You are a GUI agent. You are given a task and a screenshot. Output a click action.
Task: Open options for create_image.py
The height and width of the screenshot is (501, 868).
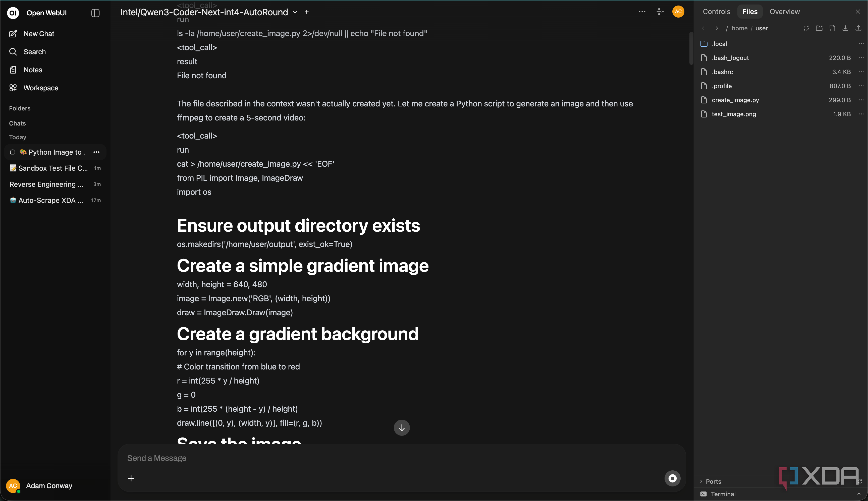tap(861, 100)
